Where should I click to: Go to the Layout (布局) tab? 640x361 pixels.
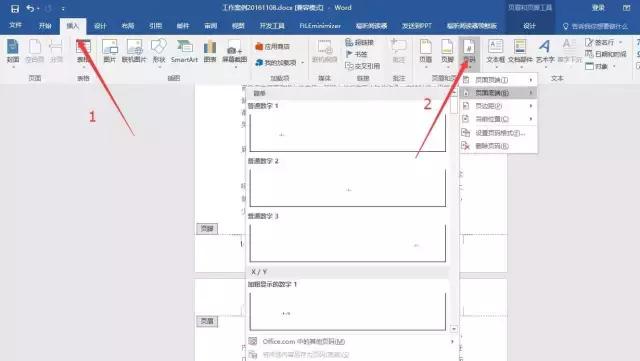pyautogui.click(x=128, y=26)
